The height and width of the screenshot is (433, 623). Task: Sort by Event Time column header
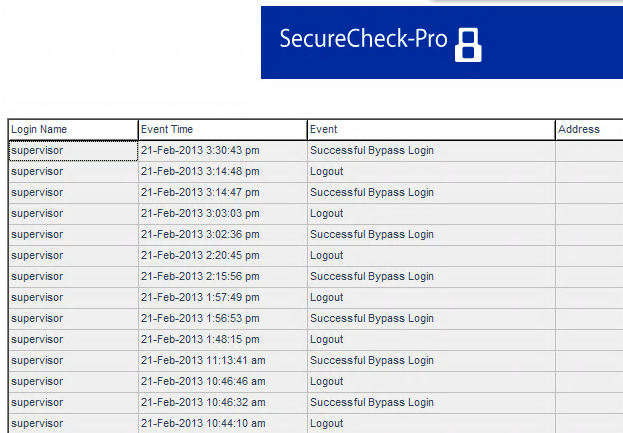[x=222, y=130]
